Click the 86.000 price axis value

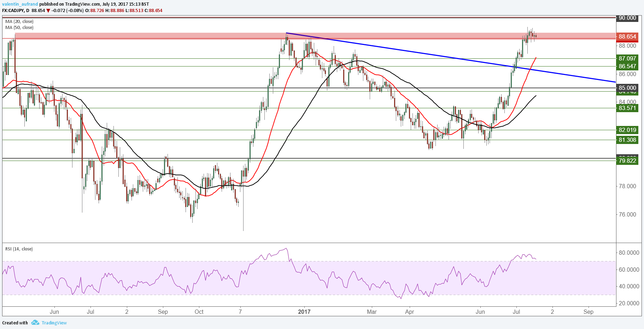[627, 74]
